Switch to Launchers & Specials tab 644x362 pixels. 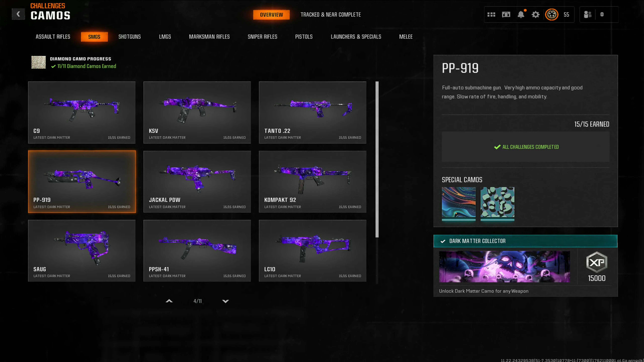point(356,37)
